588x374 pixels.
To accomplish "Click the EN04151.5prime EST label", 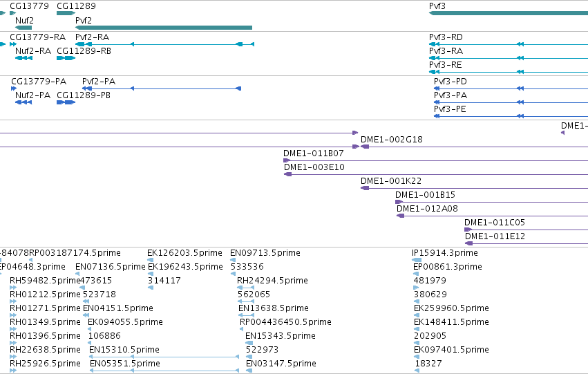I will pos(118,309).
